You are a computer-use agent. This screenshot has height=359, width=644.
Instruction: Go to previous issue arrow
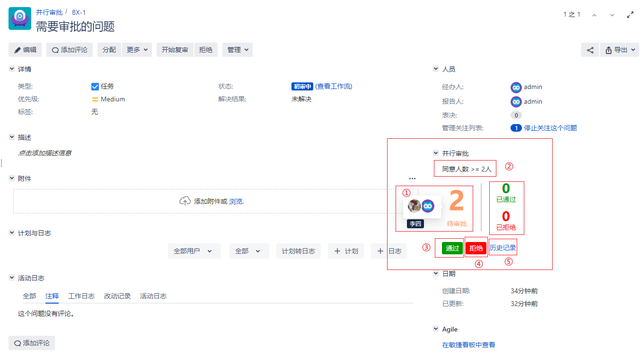(594, 15)
